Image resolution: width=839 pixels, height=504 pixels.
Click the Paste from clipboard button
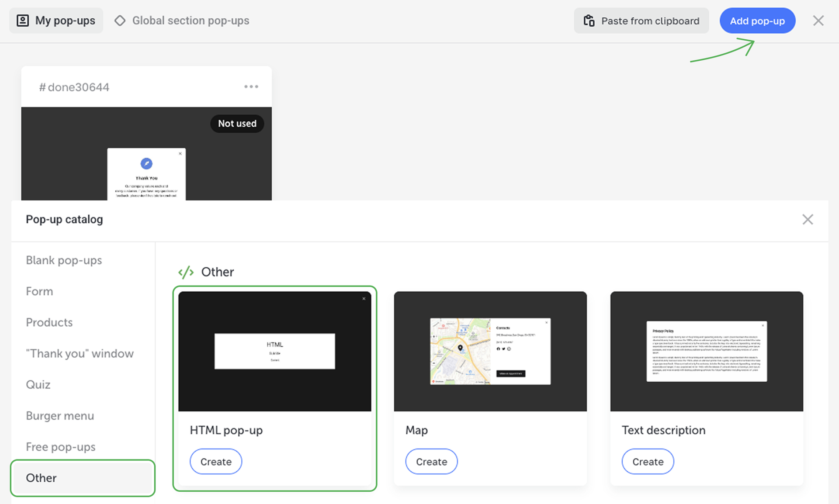pyautogui.click(x=641, y=21)
